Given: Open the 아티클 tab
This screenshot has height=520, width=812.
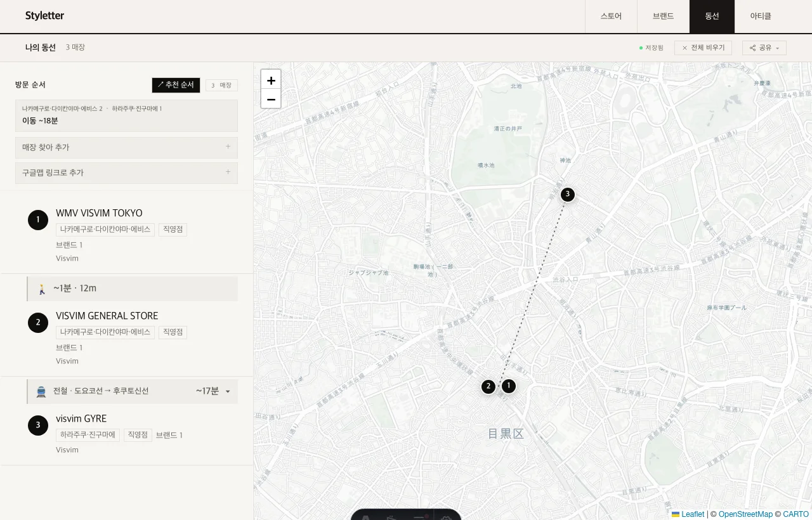Looking at the screenshot, I should click(x=761, y=16).
